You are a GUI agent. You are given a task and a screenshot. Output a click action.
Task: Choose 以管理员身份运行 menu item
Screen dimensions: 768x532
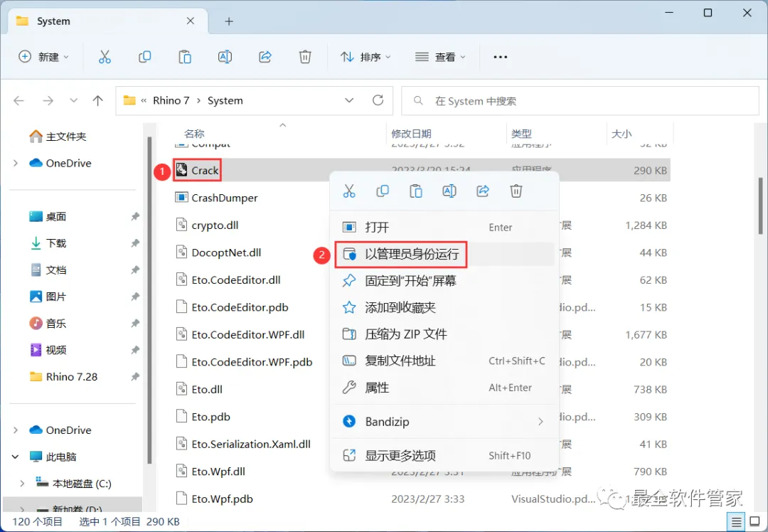click(x=443, y=254)
